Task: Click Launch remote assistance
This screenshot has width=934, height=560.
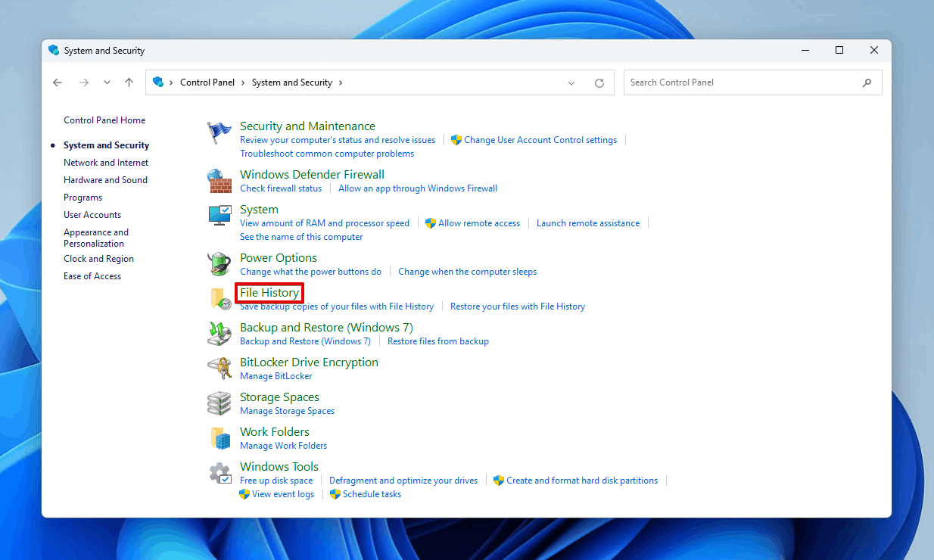Action: coord(588,223)
